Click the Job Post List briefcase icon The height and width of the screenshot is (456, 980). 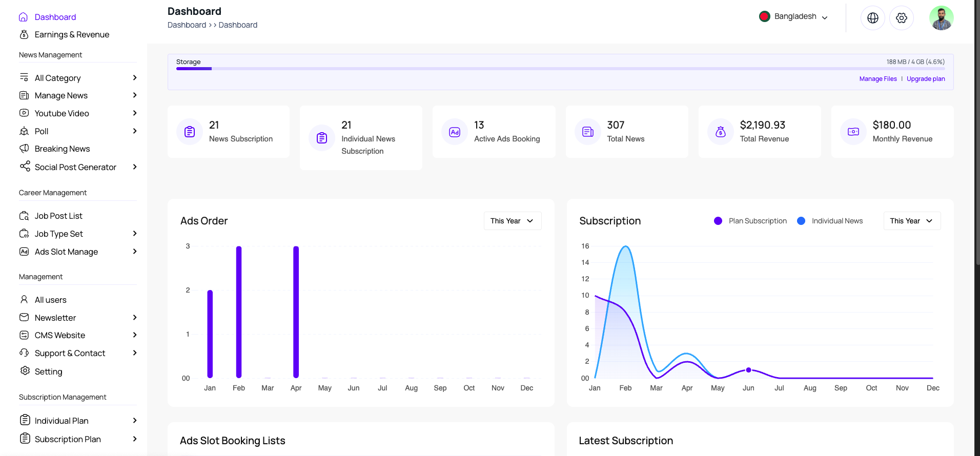coord(24,216)
